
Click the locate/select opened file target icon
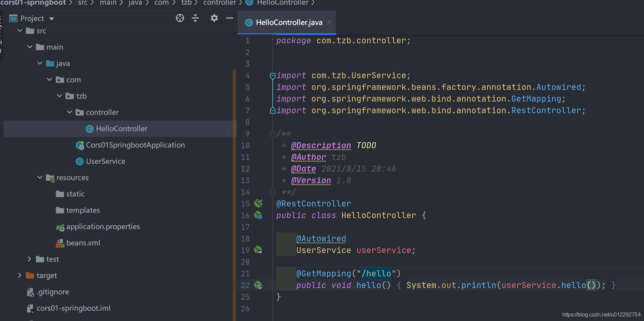click(180, 18)
